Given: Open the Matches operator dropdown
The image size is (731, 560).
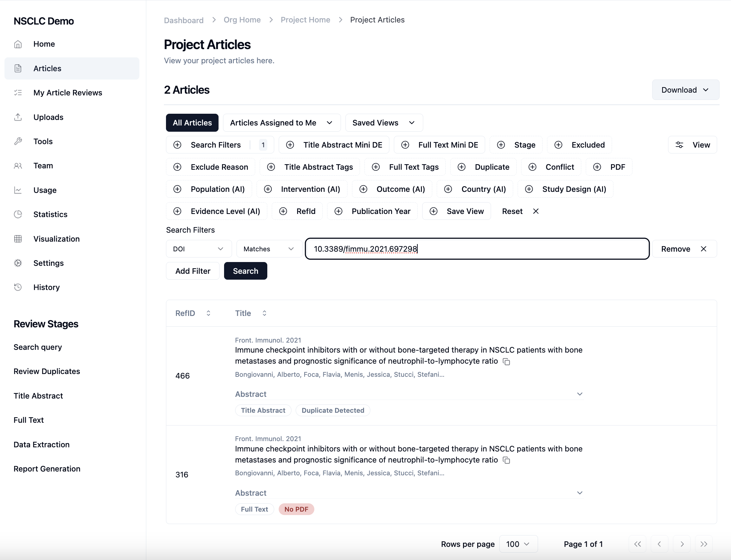Looking at the screenshot, I should click(269, 249).
